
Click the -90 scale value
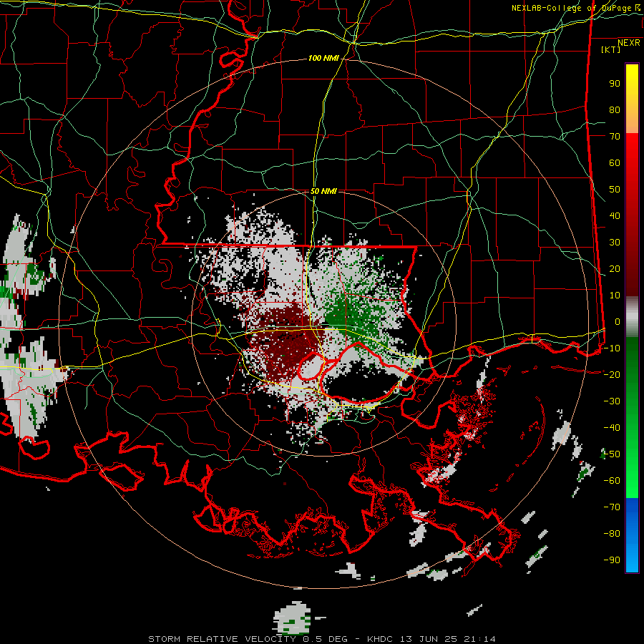pos(612,560)
